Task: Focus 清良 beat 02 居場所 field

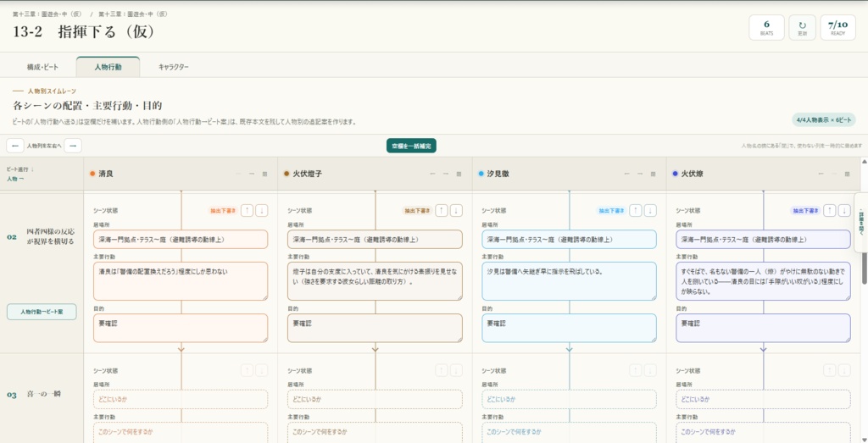Action: (181, 240)
